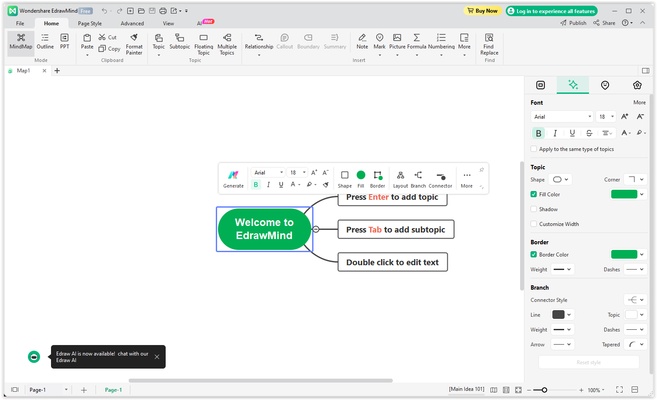Open PPT slideshow mode

(64, 41)
